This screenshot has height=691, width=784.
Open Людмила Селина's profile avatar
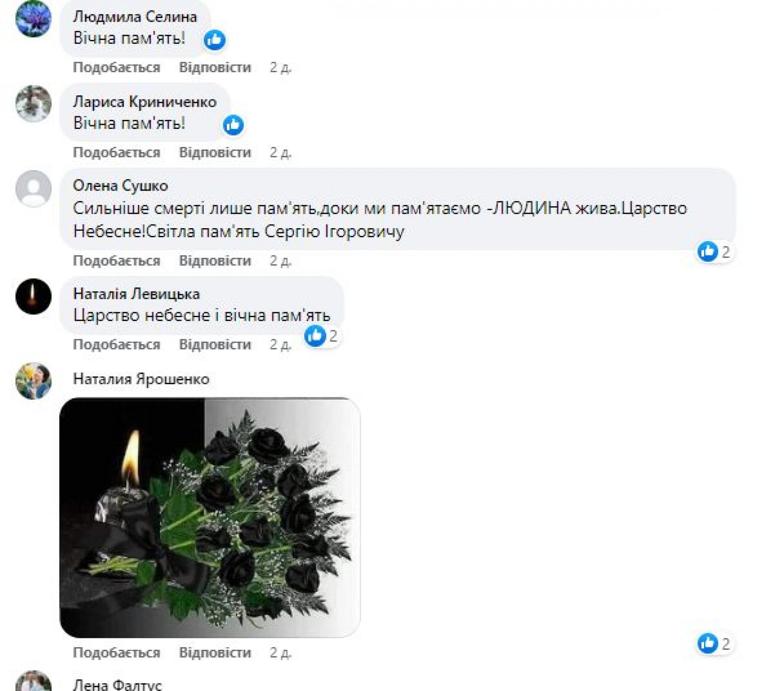(x=33, y=19)
